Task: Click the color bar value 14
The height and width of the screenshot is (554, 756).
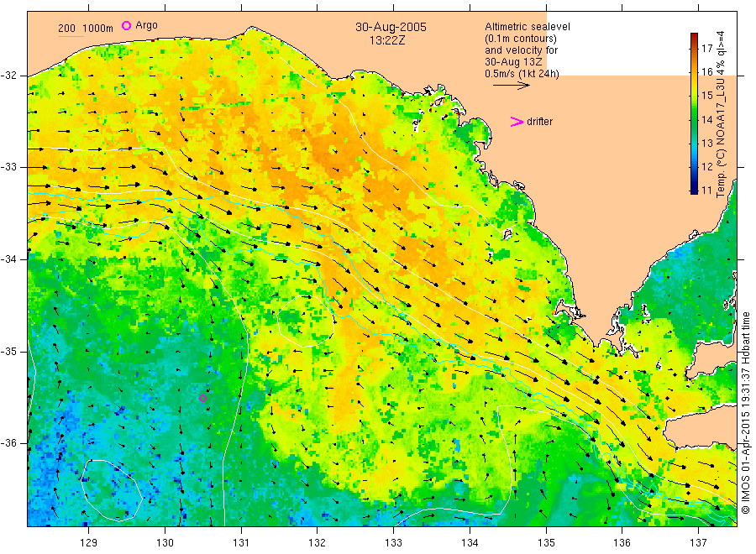Action: coord(706,119)
